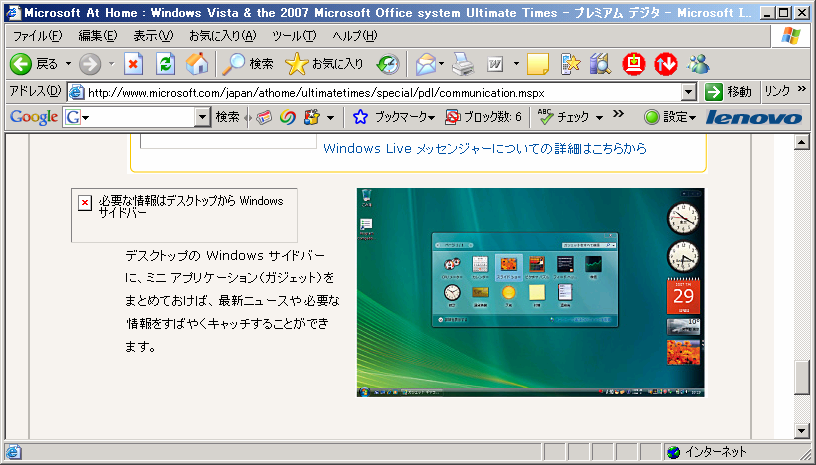The width and height of the screenshot is (816, 465).
Task: Open the yellow note icon
Action: click(538, 64)
